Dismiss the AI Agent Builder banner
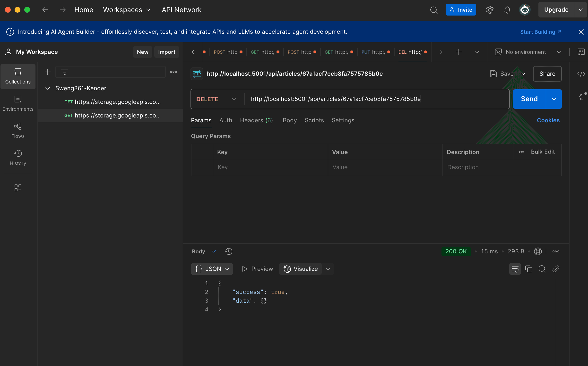 [581, 32]
